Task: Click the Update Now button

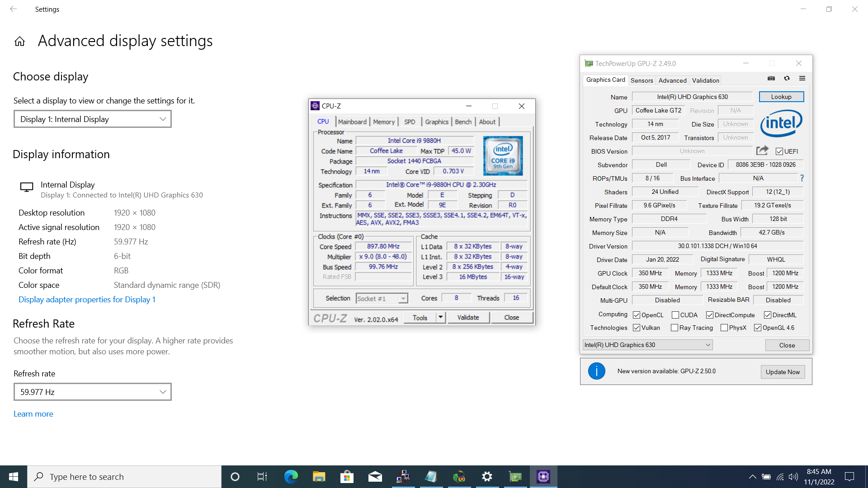Action: (783, 372)
